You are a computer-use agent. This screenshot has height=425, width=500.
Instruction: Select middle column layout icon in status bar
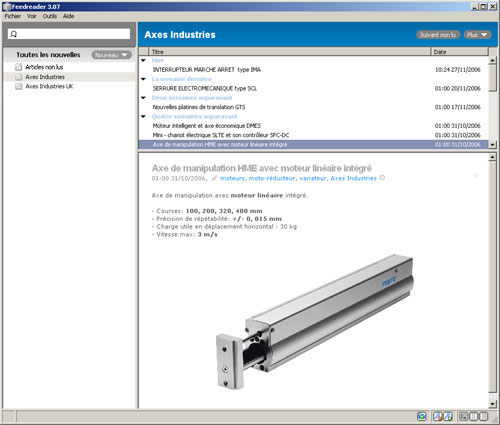tap(473, 416)
